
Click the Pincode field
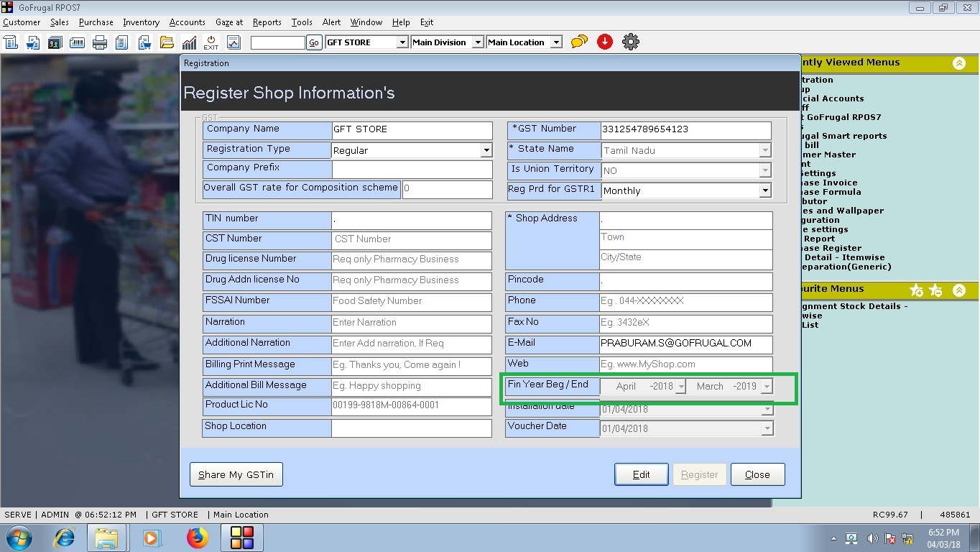coord(686,280)
